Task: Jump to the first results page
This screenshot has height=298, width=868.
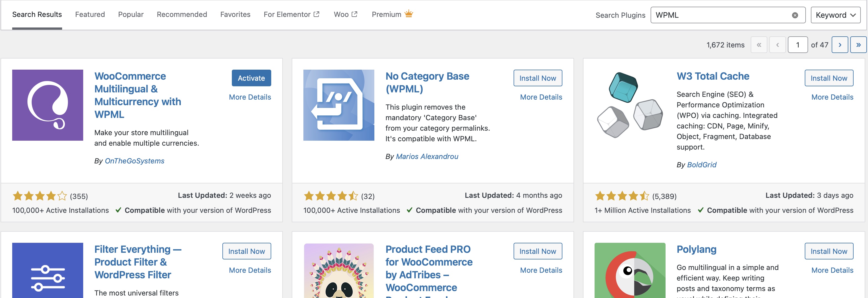Action: (x=759, y=45)
